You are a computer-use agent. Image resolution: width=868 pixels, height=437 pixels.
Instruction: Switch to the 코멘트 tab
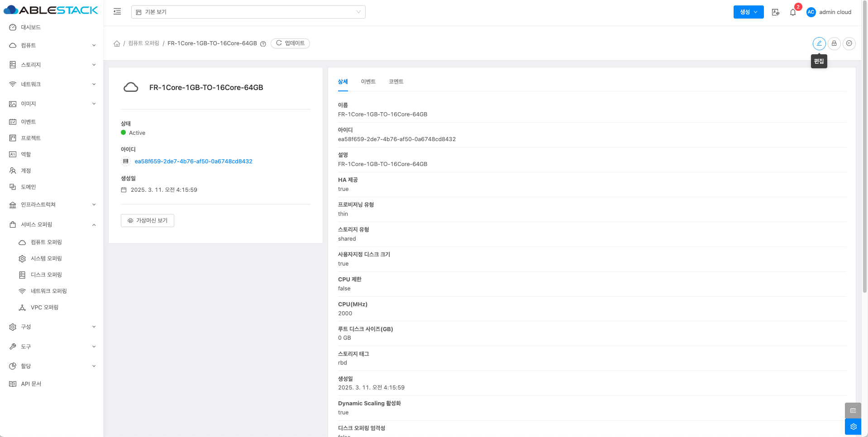396,81
